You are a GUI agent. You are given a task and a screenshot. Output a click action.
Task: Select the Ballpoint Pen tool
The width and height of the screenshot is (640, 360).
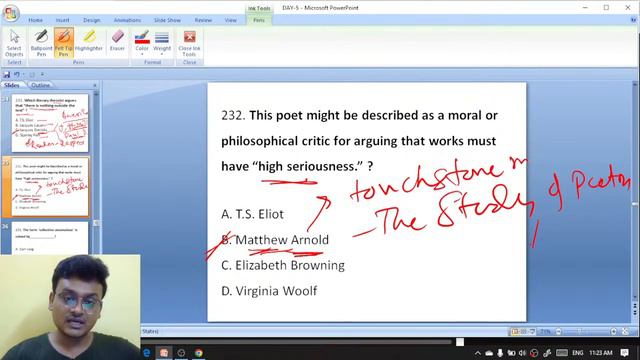(x=41, y=43)
